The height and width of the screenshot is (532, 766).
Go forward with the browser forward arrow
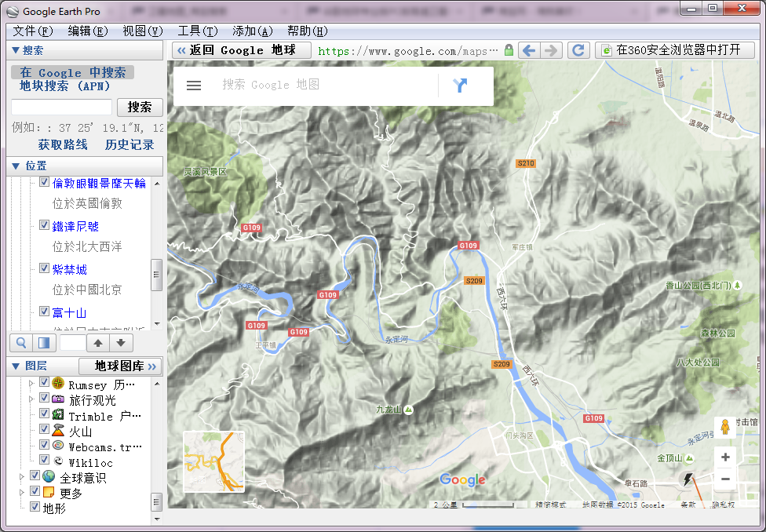(551, 50)
